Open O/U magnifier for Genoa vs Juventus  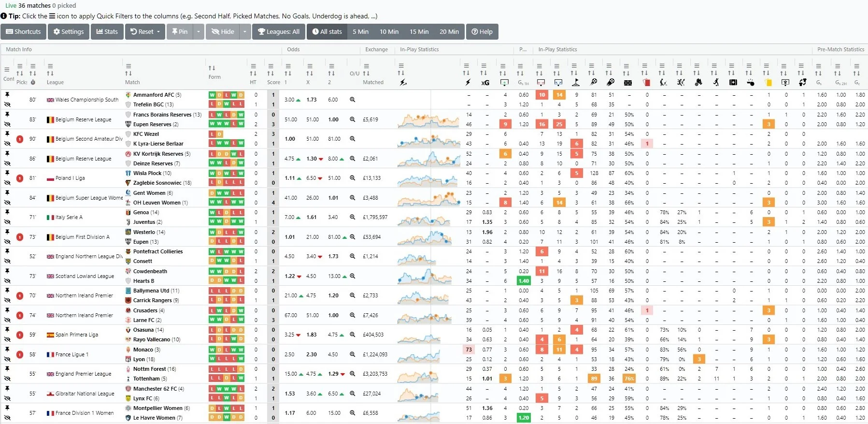pos(353,217)
